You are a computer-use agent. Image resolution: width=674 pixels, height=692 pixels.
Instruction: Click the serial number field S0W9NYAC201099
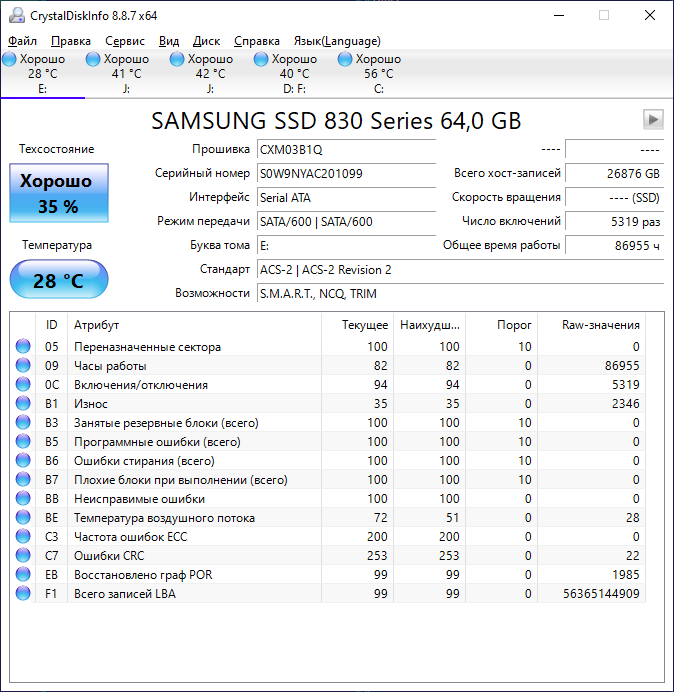coord(346,173)
